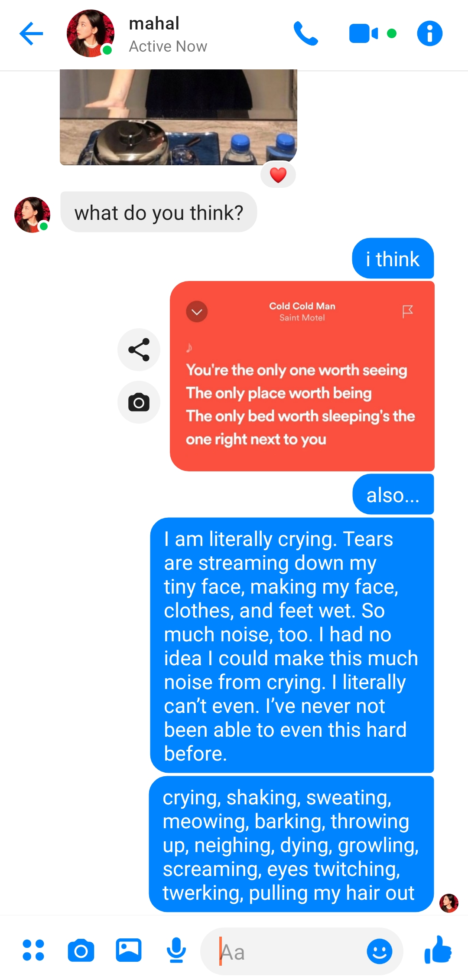Screen dimensions: 468x980
Task: Open mahal's profile picture in header
Action: point(91,33)
